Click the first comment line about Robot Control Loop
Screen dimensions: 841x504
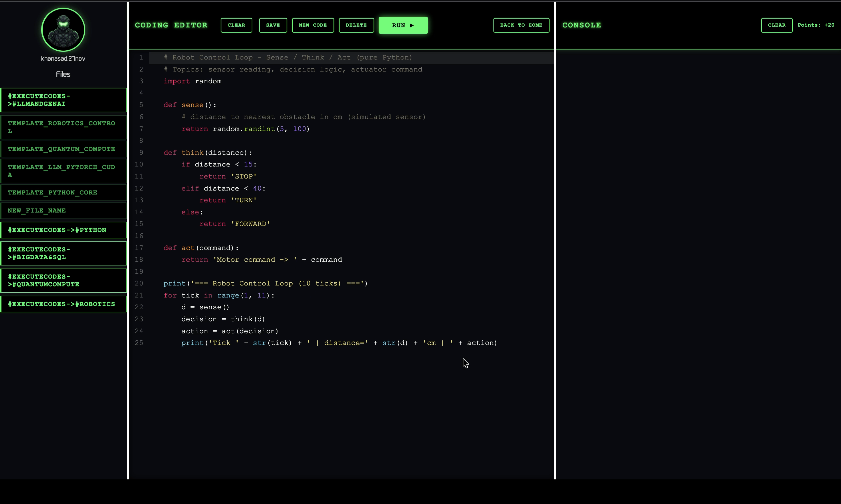288,57
